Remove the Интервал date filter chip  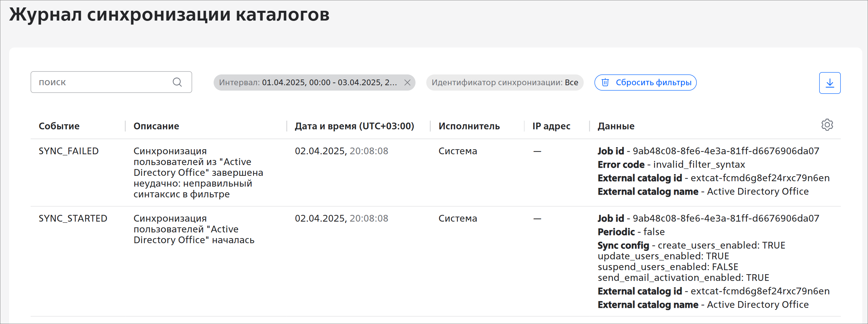tap(407, 83)
